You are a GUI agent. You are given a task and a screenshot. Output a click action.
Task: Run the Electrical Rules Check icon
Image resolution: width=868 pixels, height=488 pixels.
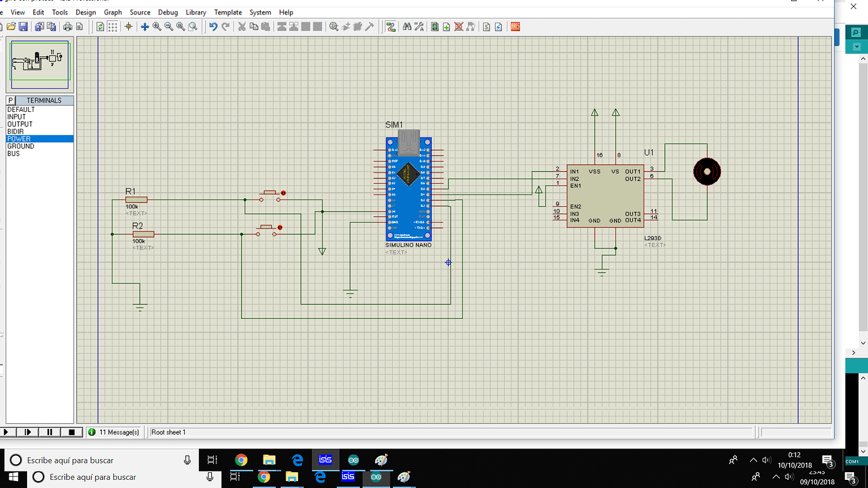499,26
